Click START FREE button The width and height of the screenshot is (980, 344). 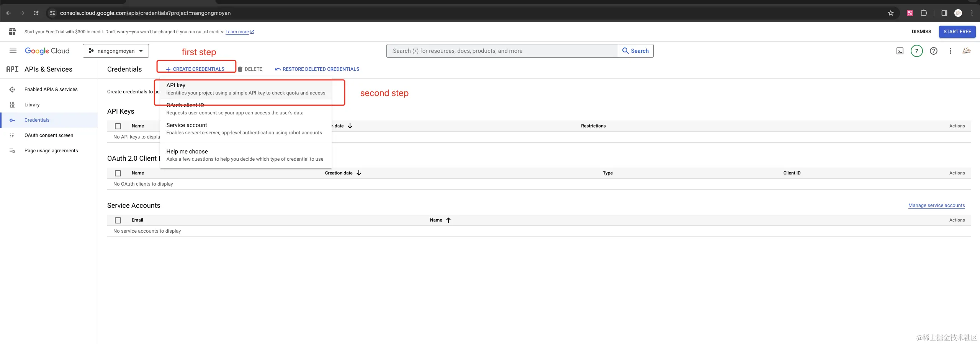coord(957,32)
